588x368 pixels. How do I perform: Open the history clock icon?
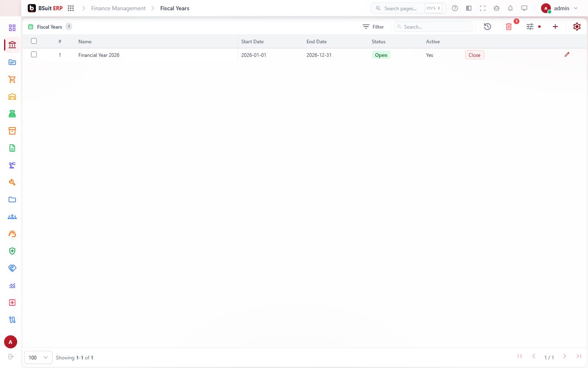pos(488,27)
